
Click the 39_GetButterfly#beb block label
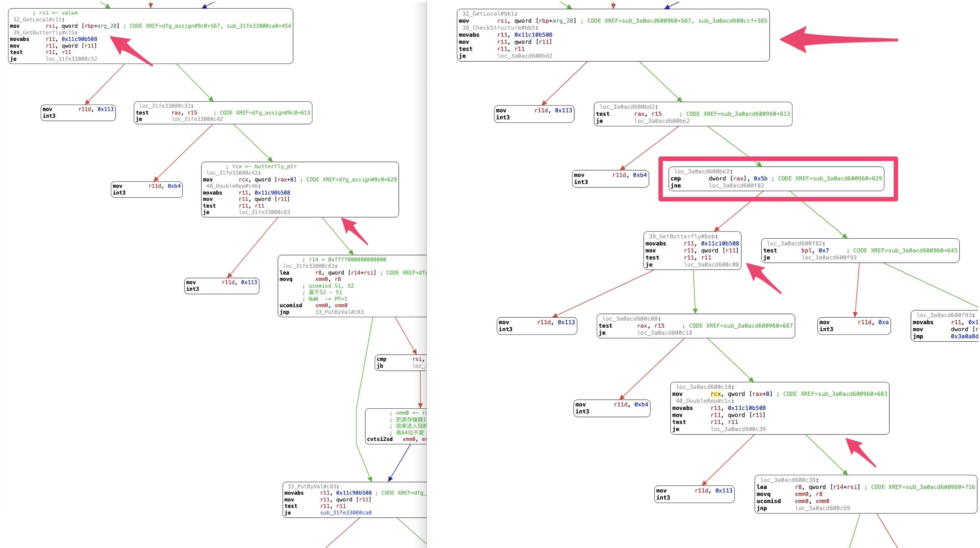pos(683,236)
